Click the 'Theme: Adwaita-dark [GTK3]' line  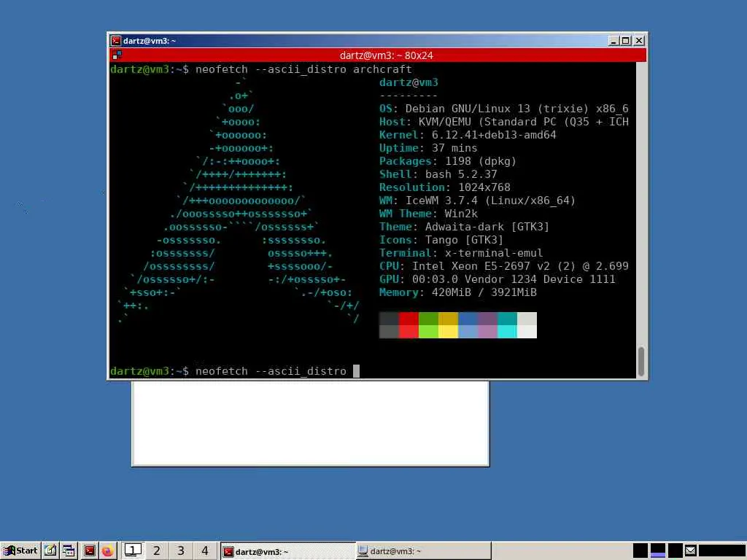click(x=464, y=227)
